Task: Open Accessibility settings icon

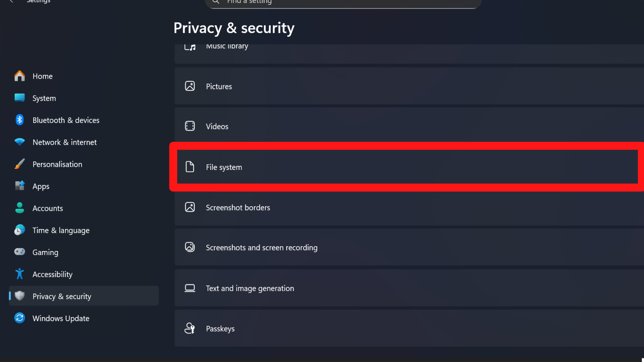Action: (19, 274)
